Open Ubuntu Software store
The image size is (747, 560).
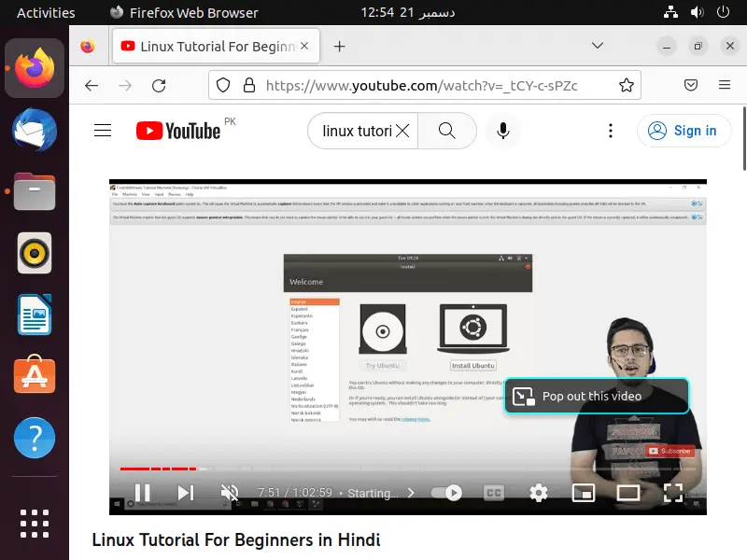point(35,375)
